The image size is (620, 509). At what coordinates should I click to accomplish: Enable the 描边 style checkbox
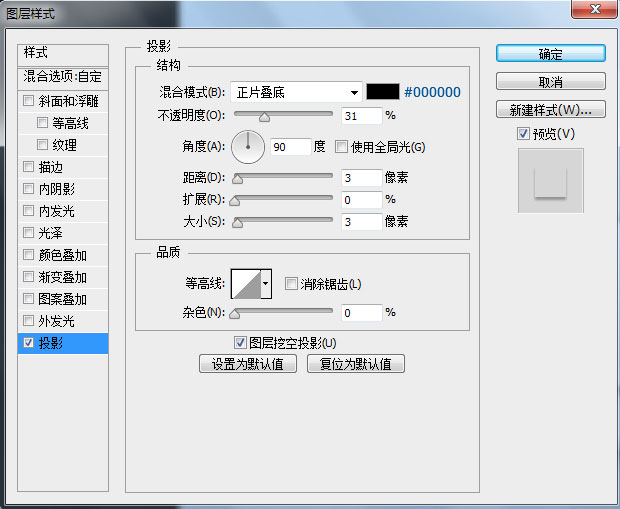[x=28, y=167]
